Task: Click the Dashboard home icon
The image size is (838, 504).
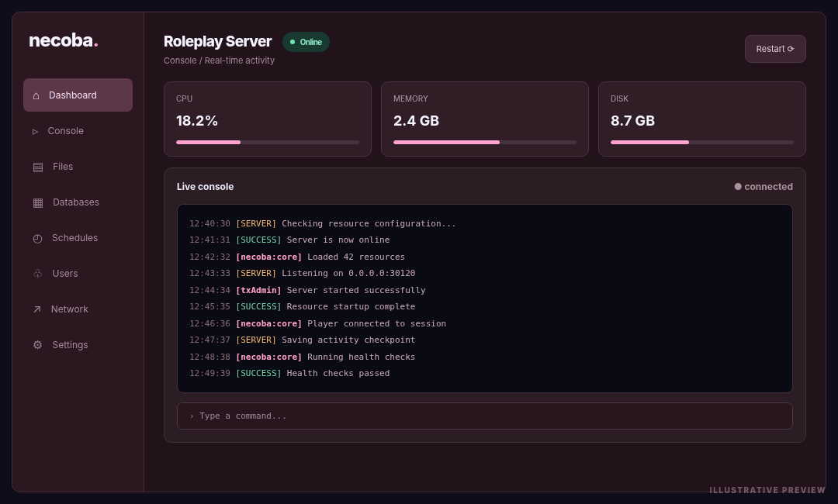Action: 36,95
